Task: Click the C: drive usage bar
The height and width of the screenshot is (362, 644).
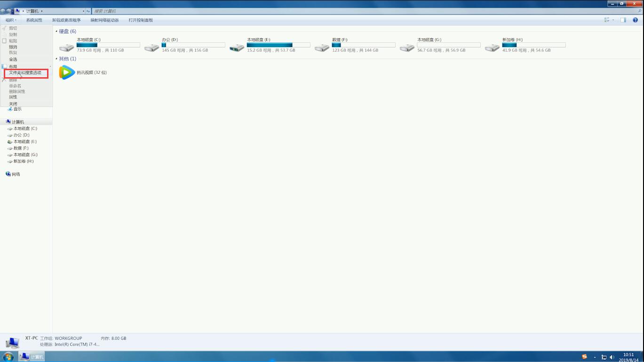Action: pos(108,45)
